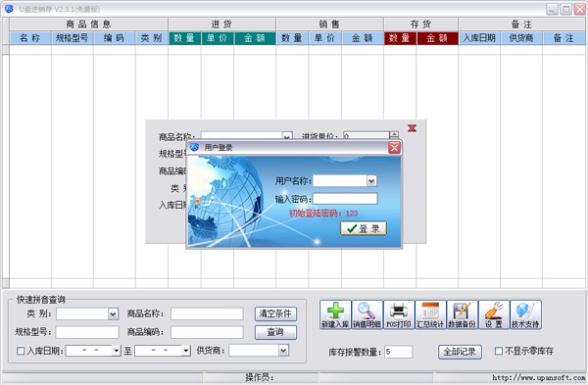Click the red 存货 数量 column header
This screenshot has width=588, height=385.
point(400,38)
